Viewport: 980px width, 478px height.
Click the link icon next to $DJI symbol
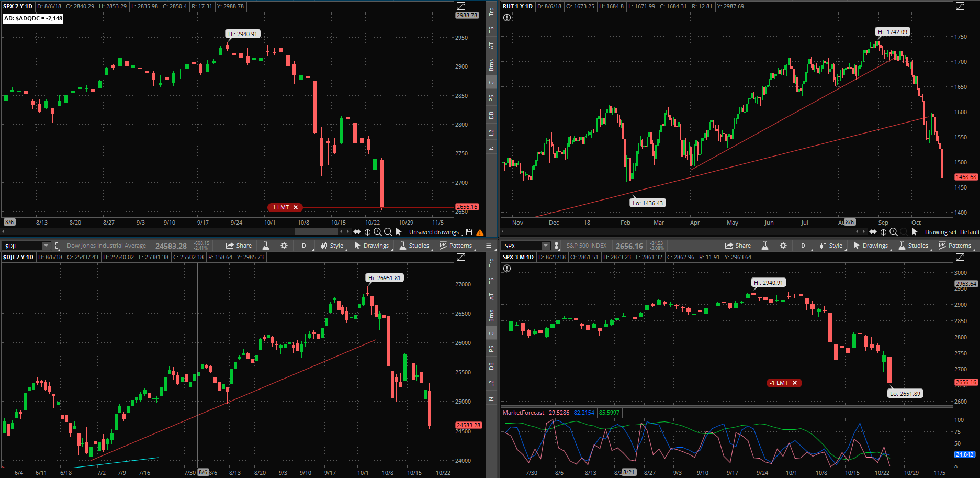[57, 246]
